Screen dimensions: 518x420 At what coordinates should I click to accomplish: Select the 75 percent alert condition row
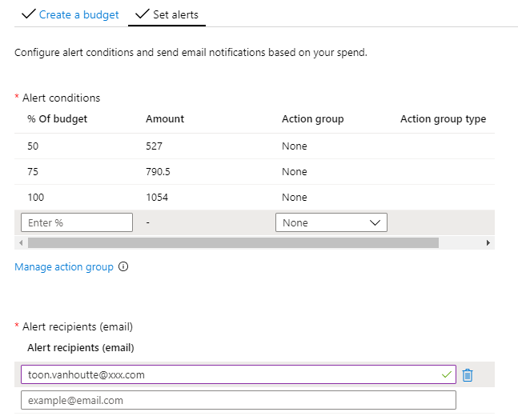tap(33, 172)
